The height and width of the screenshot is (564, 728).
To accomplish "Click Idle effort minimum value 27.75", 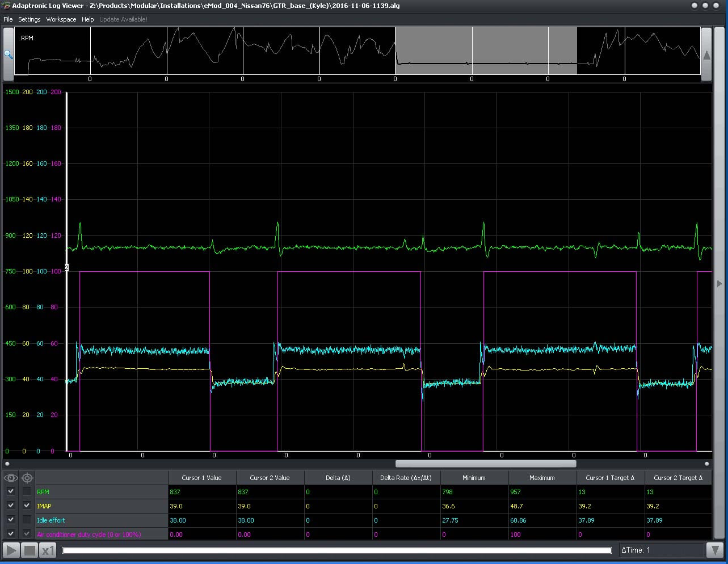I will (450, 520).
